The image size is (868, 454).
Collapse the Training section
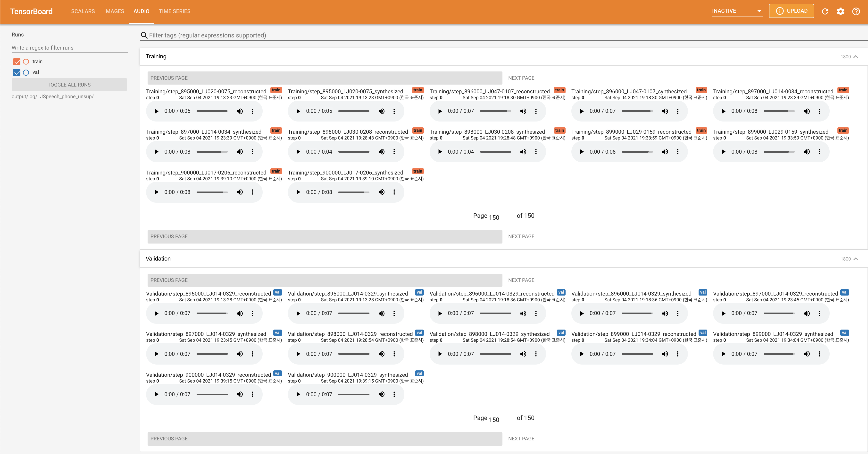[856, 57]
